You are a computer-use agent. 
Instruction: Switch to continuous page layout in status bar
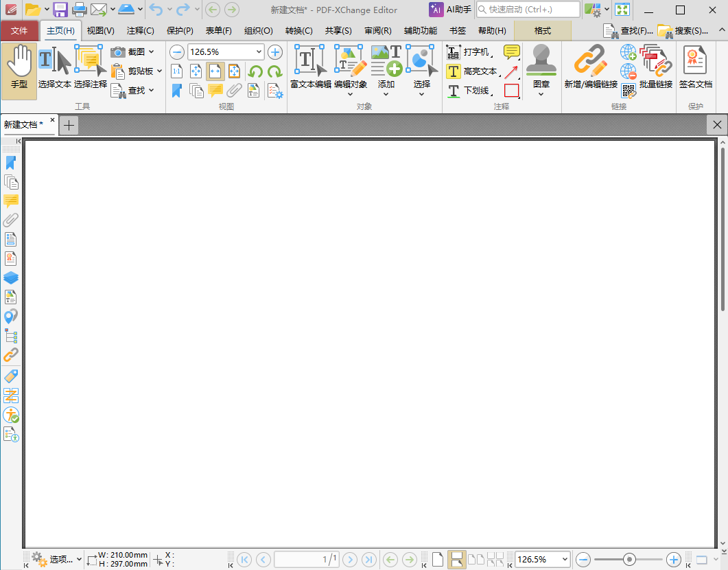pyautogui.click(x=456, y=559)
